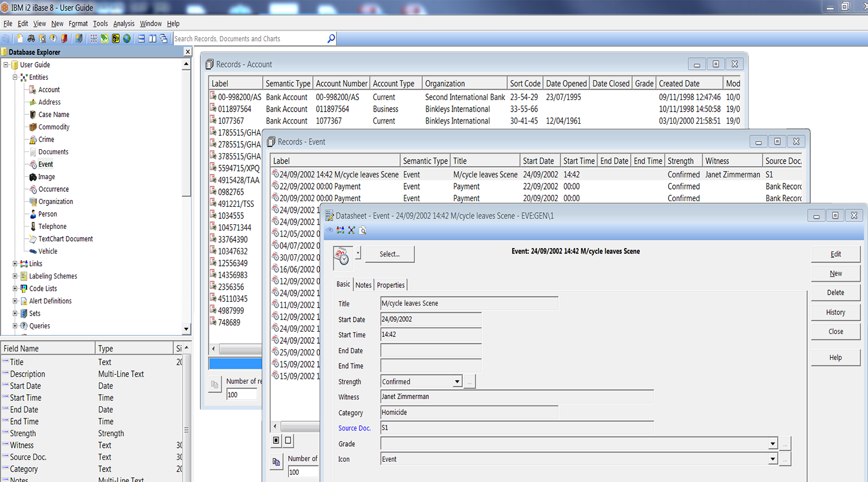
Task: Click the copy icon beside Event record count
Action: tap(276, 462)
